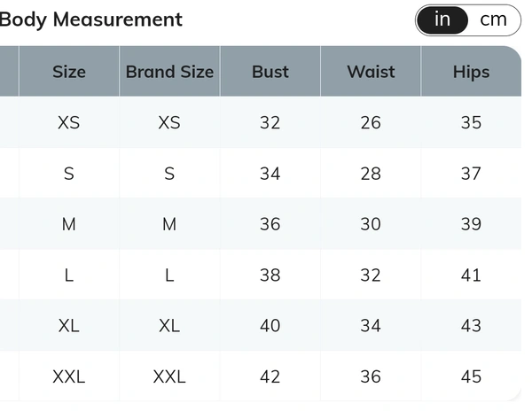Switch units to inches
532x411 pixels.
click(x=442, y=19)
